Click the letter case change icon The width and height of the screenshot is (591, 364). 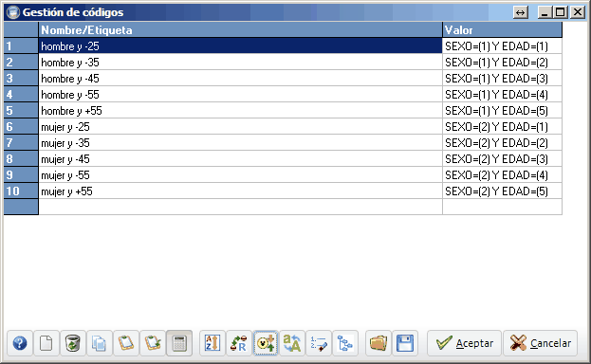coord(292,343)
